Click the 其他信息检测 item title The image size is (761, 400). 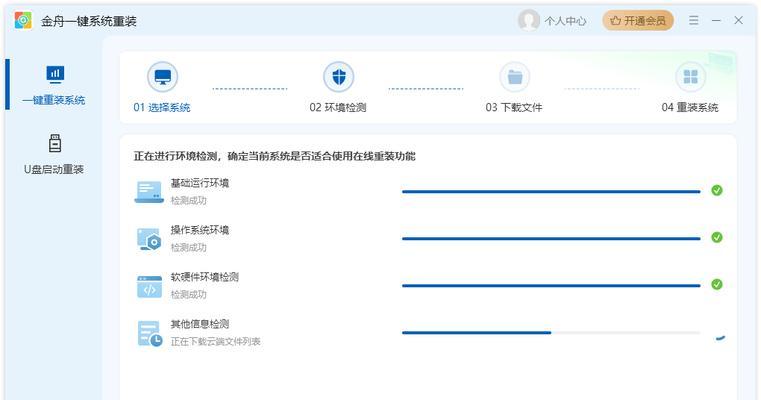199,324
